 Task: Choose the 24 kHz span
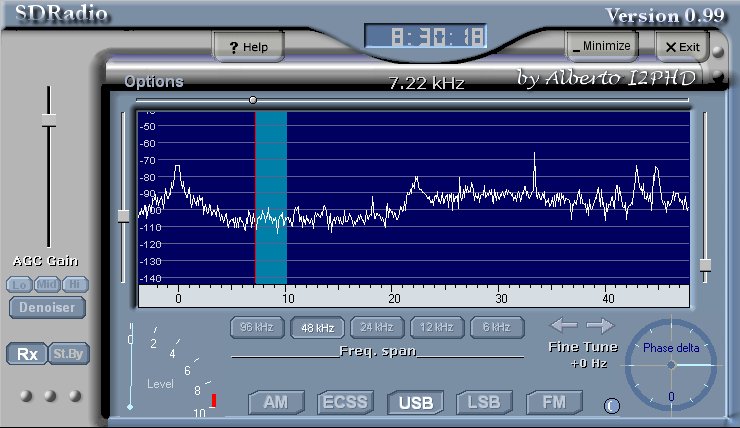[377, 327]
